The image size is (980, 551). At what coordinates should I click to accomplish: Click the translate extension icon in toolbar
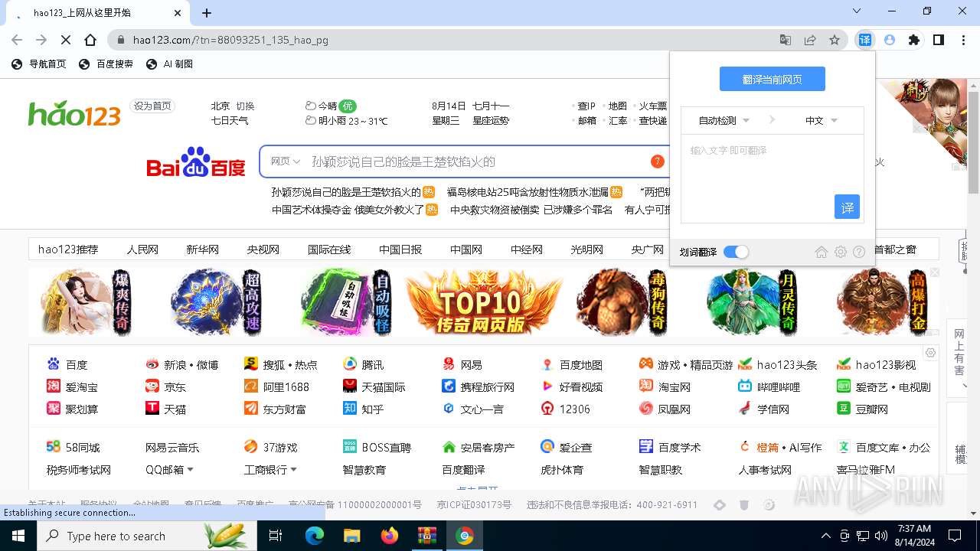point(864,40)
